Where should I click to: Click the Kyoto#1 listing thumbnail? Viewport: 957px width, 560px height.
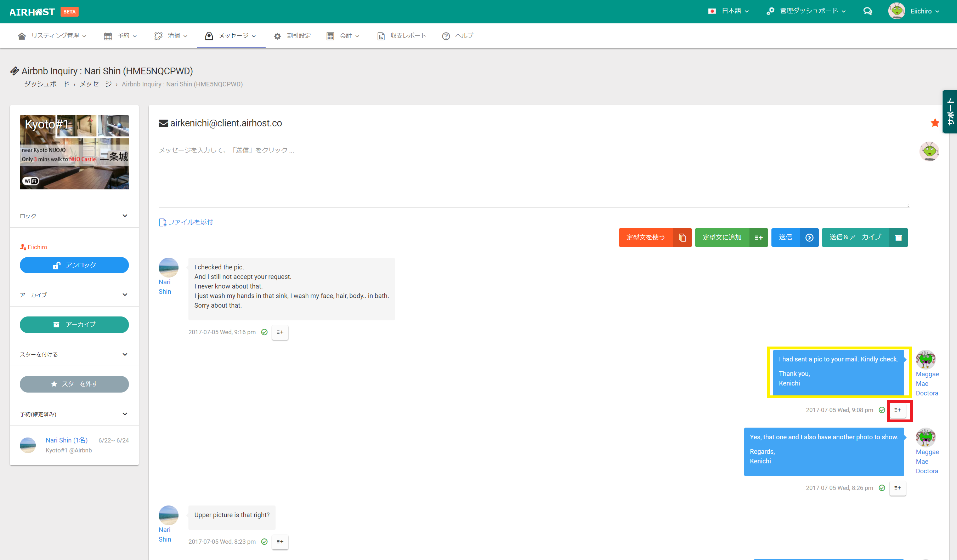coord(74,152)
